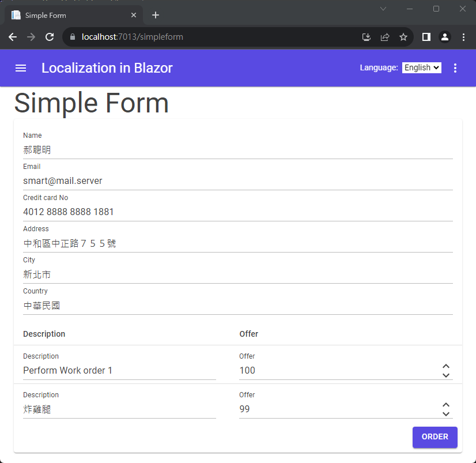Open the app bar three-dot menu
The height and width of the screenshot is (463, 476).
tap(455, 68)
